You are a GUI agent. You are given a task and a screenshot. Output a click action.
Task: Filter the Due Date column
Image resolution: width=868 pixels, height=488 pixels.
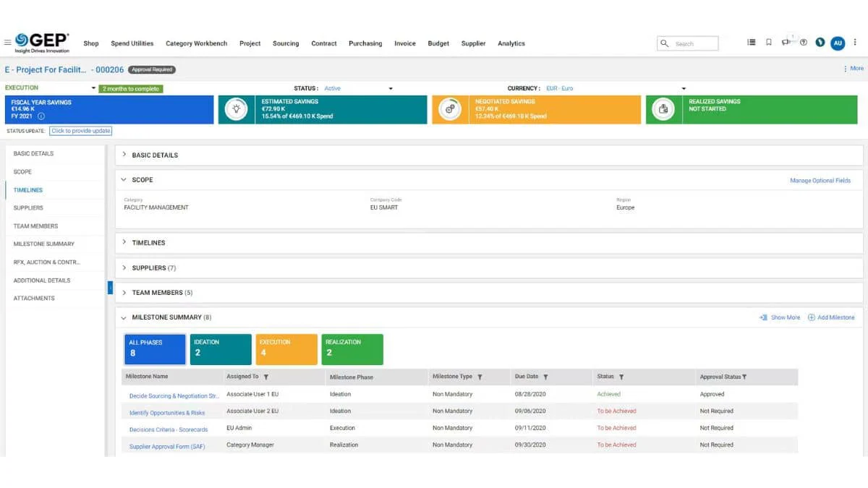(x=545, y=377)
